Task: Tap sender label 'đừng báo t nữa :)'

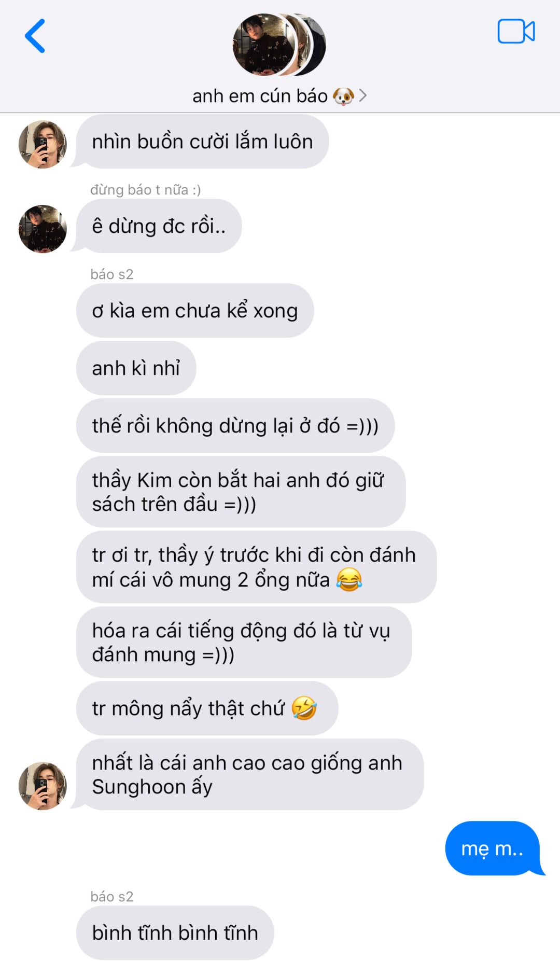Action: 146,190
